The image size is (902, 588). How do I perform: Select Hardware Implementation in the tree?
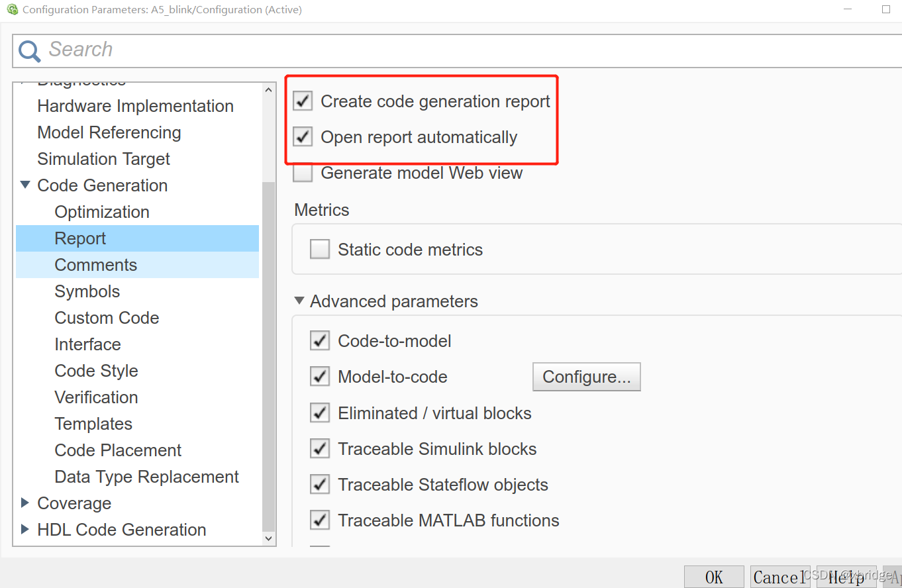click(135, 106)
